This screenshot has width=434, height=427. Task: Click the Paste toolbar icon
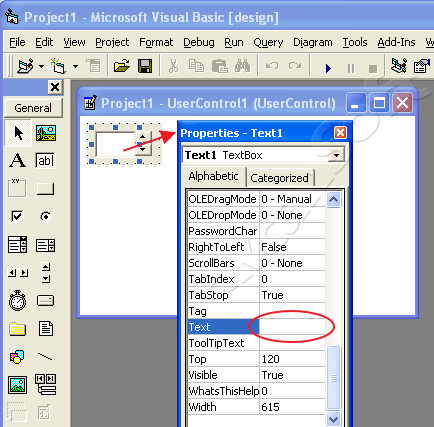point(220,66)
